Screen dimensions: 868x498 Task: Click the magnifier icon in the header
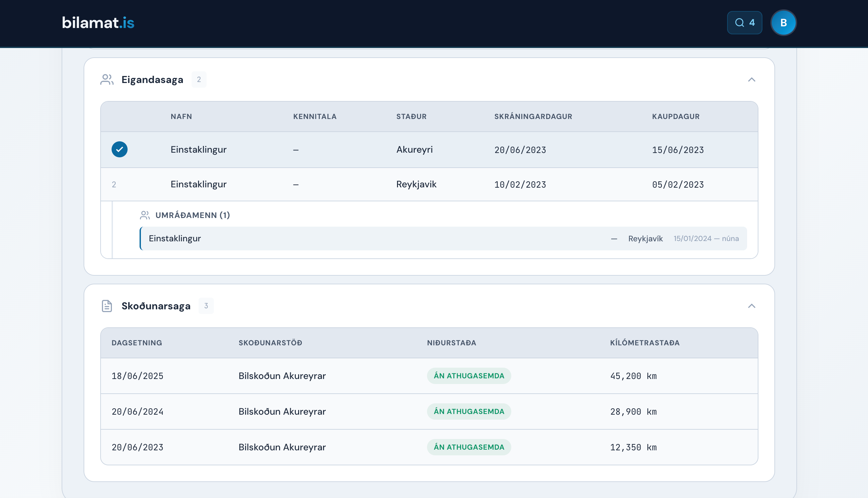[x=739, y=23]
